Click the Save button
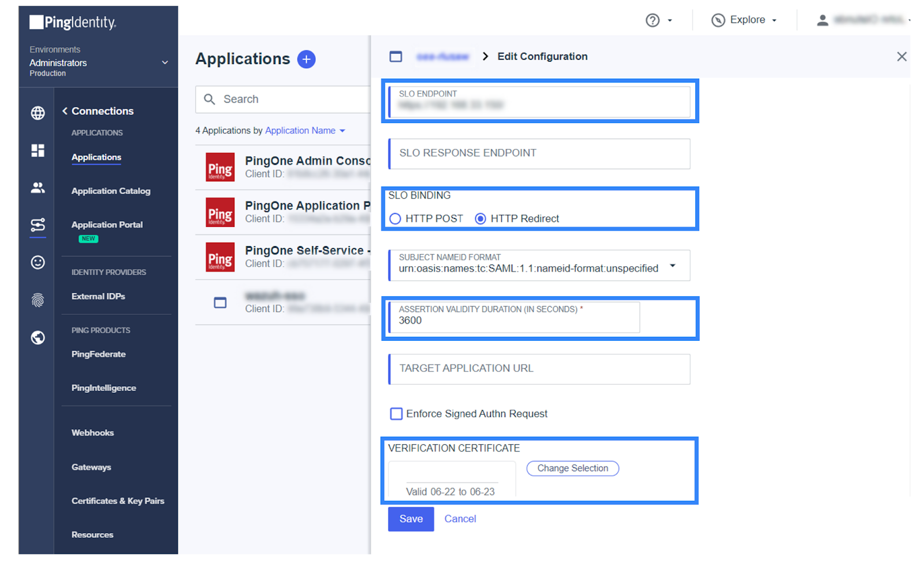 coord(411,519)
